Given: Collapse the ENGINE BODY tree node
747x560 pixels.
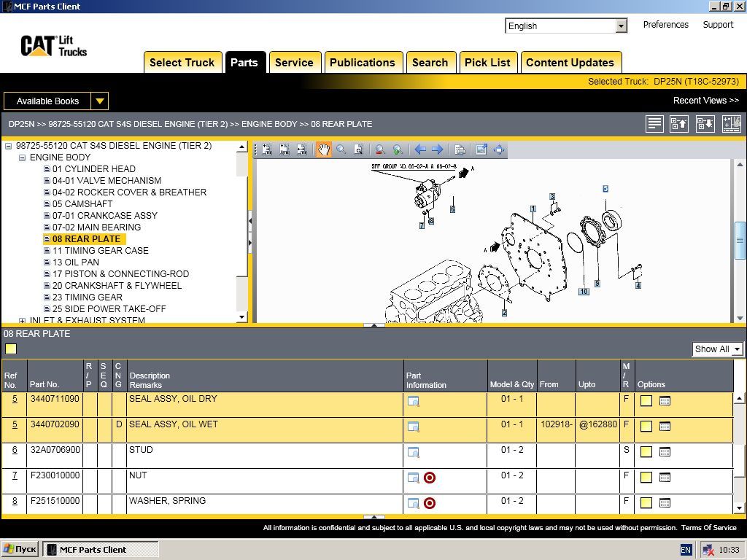Looking at the screenshot, I should 22,157.
